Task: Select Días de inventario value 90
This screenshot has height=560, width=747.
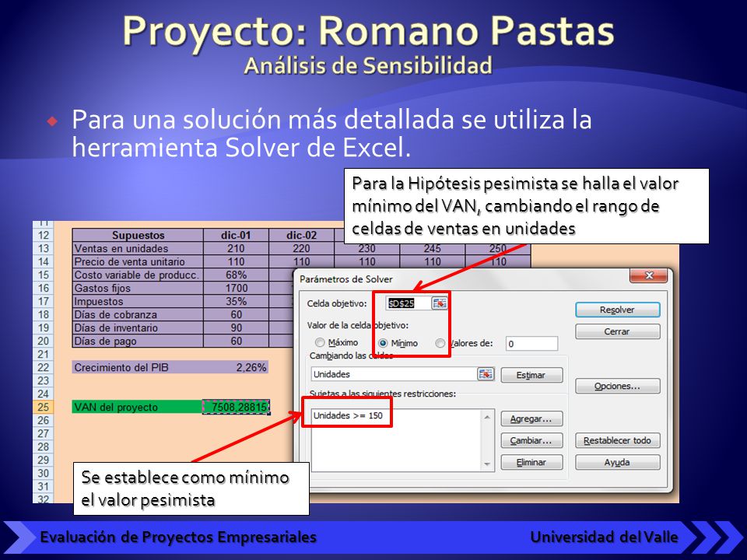Action: [x=236, y=327]
